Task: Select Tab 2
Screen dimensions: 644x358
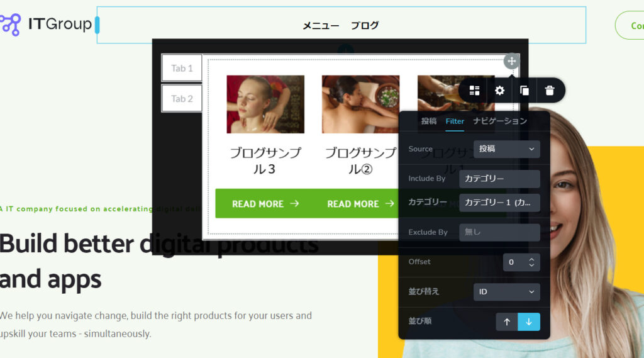Action: click(182, 99)
